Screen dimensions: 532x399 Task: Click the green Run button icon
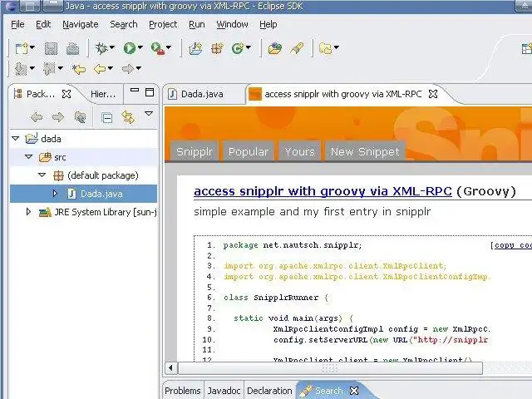click(130, 48)
